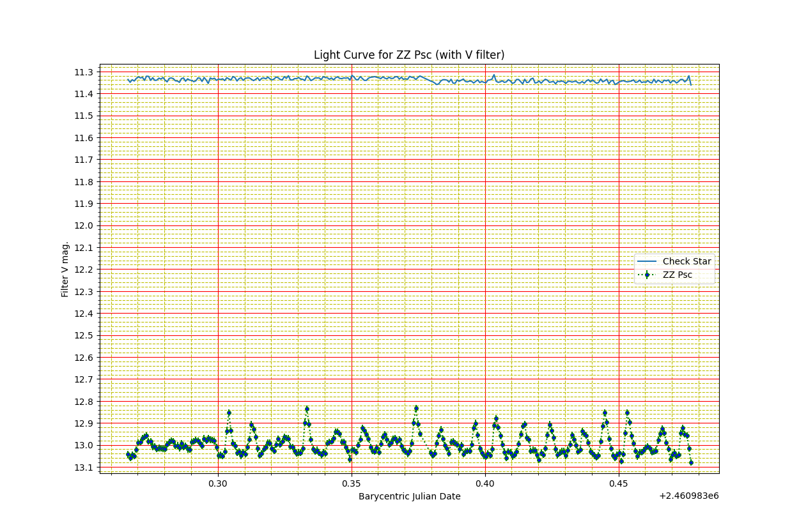Click the blue Check Star legend line sample
Screen dimensions: 799x532
click(x=648, y=261)
